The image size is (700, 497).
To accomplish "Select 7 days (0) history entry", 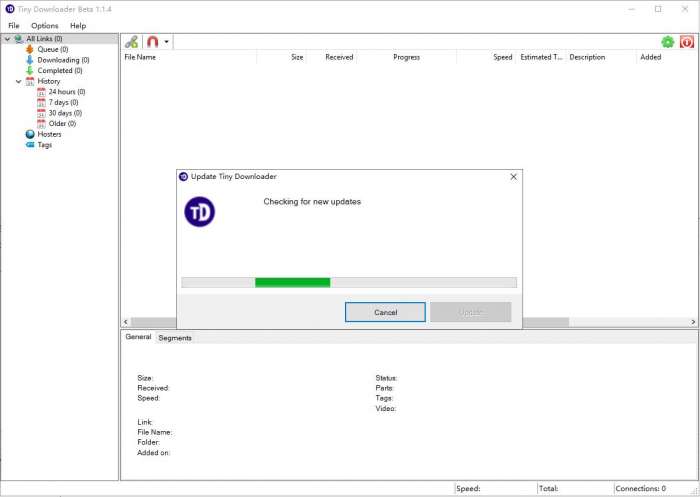I will click(63, 102).
